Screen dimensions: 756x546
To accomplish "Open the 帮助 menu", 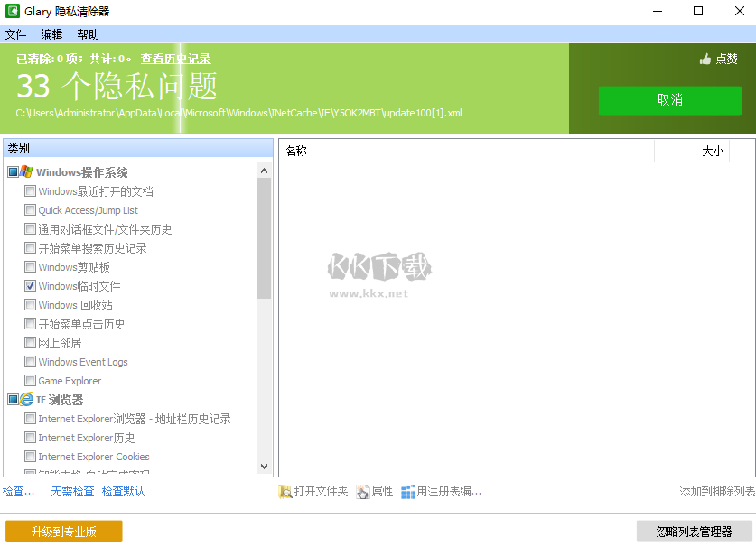I will (x=88, y=34).
